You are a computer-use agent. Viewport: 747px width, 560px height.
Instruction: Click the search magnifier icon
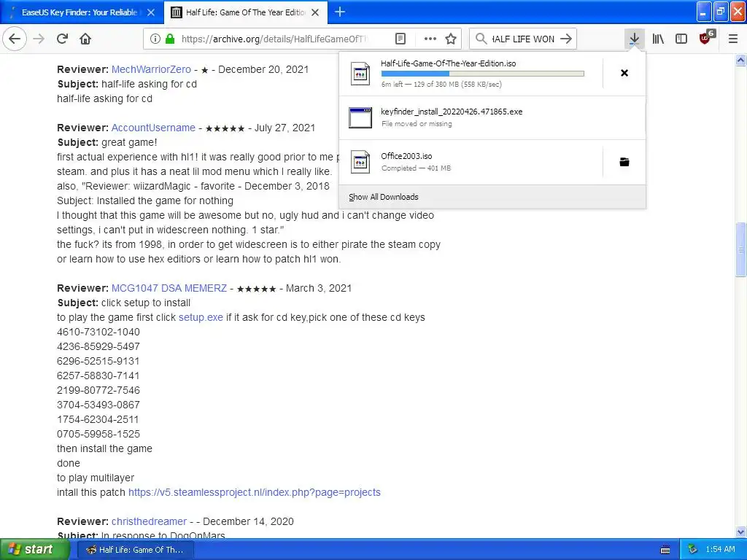[x=481, y=39]
